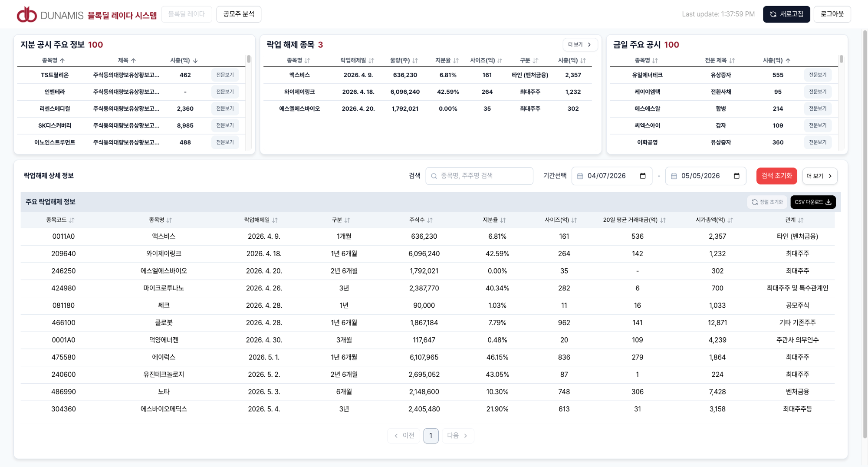Sort 금일 주요 공시 by 종목명

(x=655, y=60)
